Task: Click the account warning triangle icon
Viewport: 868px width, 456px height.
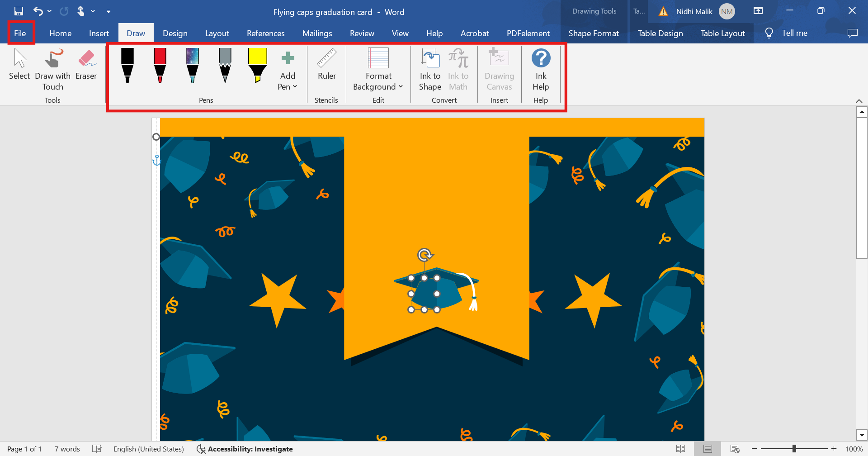Action: pyautogui.click(x=663, y=12)
